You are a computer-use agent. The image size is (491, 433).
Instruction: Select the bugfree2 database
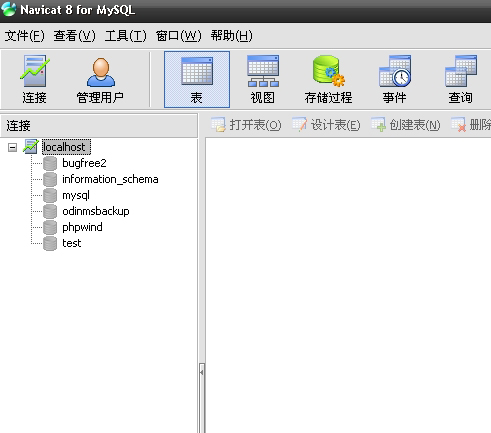[x=84, y=163]
